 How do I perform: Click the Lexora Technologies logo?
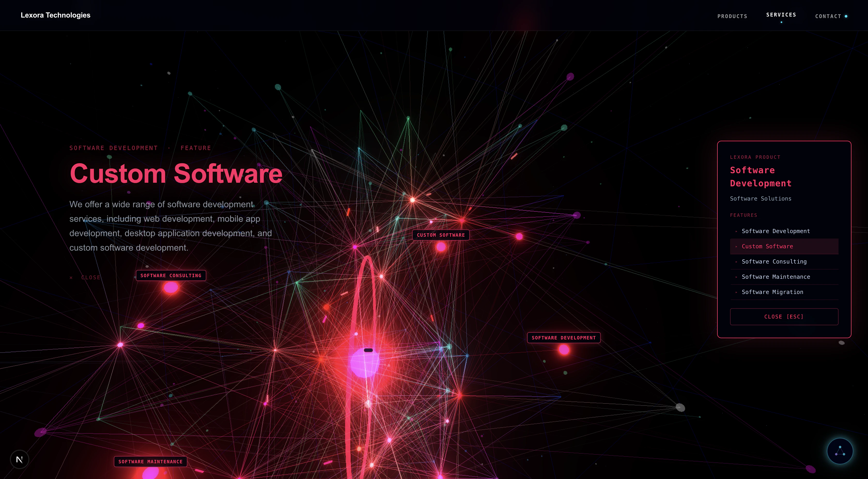point(56,15)
